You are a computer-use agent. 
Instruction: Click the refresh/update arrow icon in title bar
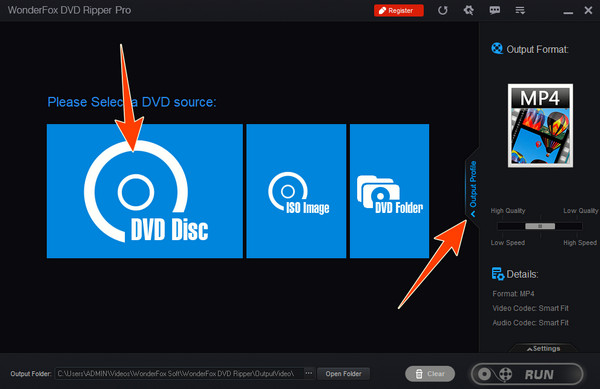click(x=443, y=10)
